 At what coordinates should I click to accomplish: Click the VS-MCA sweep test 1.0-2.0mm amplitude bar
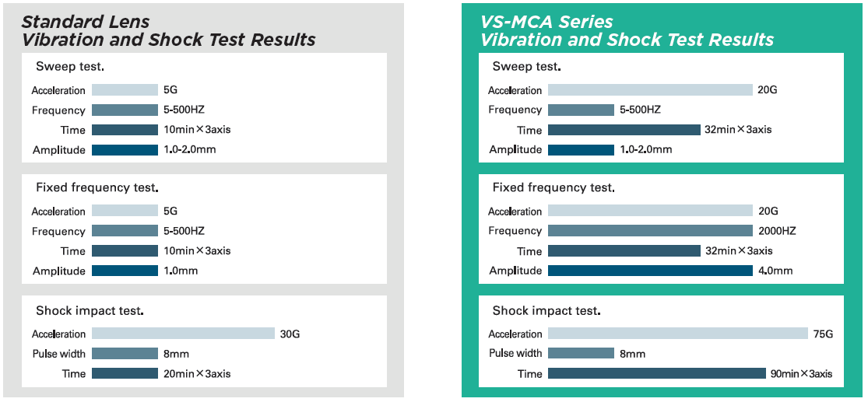pyautogui.click(x=581, y=149)
